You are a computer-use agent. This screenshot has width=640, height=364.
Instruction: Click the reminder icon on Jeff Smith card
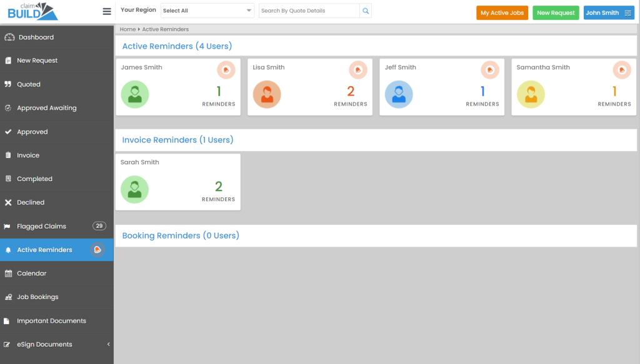489,70
